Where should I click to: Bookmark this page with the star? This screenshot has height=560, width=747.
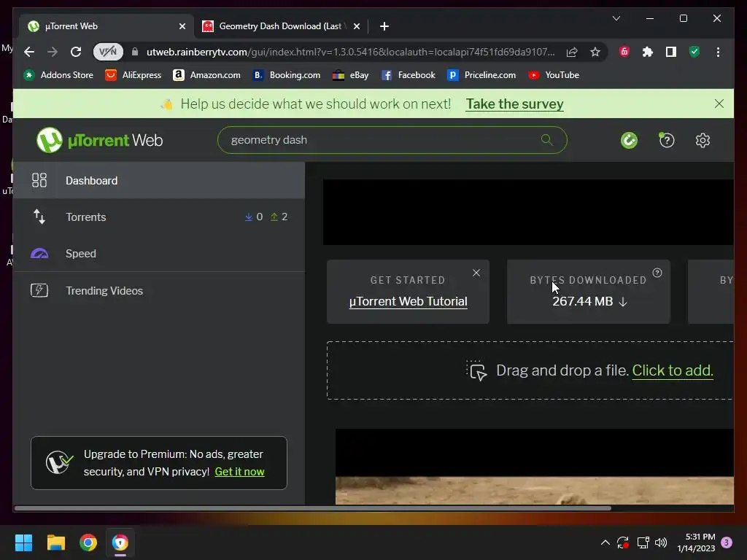(x=595, y=52)
